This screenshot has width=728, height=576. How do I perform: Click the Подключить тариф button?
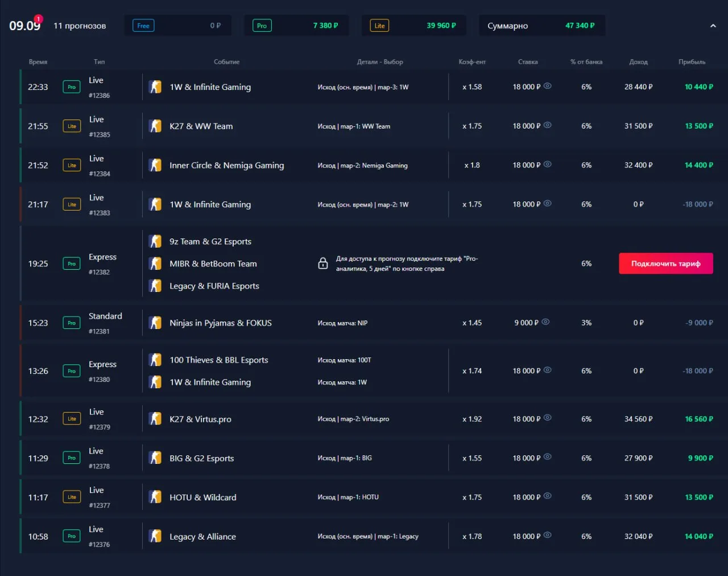click(666, 264)
